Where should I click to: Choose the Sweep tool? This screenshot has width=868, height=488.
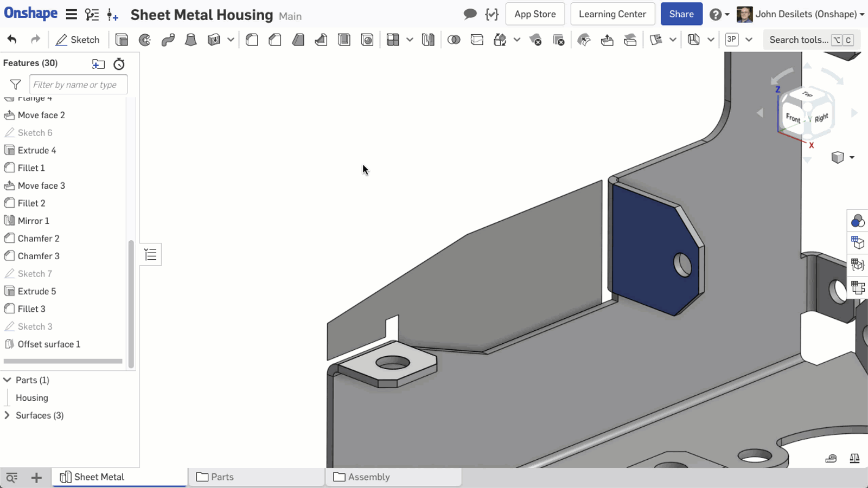168,40
